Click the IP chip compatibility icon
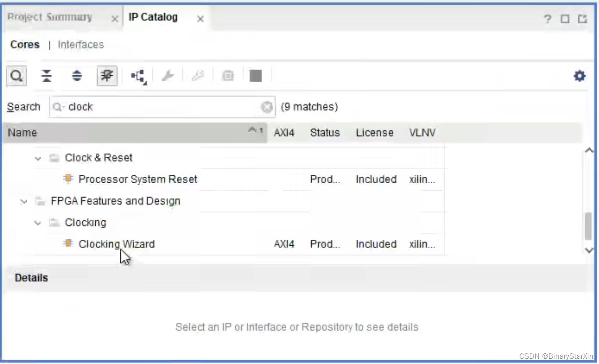The height and width of the screenshot is (364, 599). coord(228,76)
